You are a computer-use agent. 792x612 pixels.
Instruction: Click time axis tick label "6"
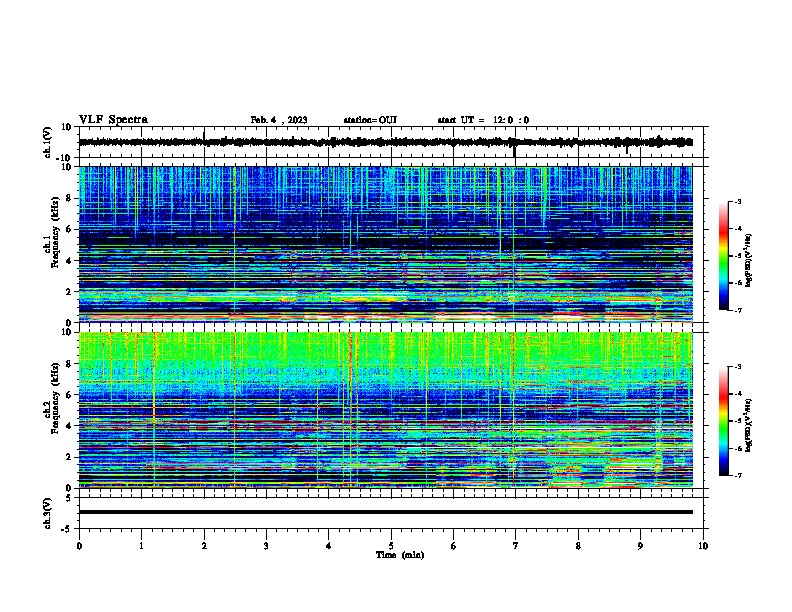(454, 546)
